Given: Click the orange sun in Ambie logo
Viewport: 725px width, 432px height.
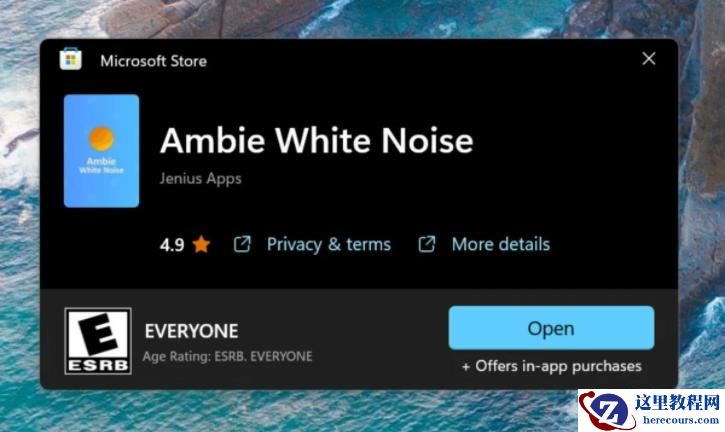Looking at the screenshot, I should click(101, 138).
